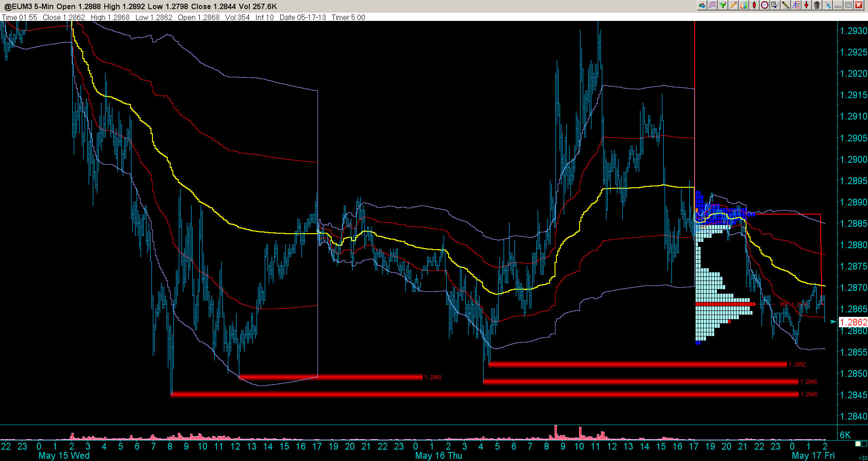Click the filled cream square at bottom right
Screen dimensions: 868x461
click(x=858, y=444)
